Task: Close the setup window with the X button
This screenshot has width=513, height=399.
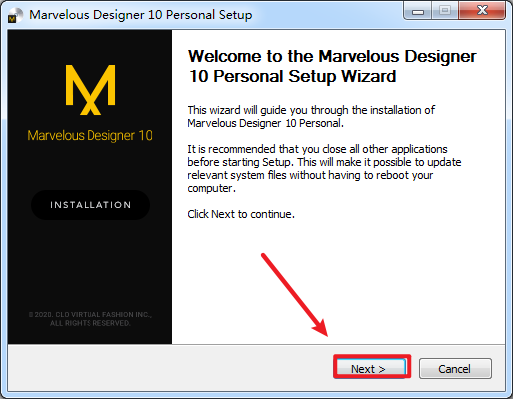Action: (x=482, y=11)
